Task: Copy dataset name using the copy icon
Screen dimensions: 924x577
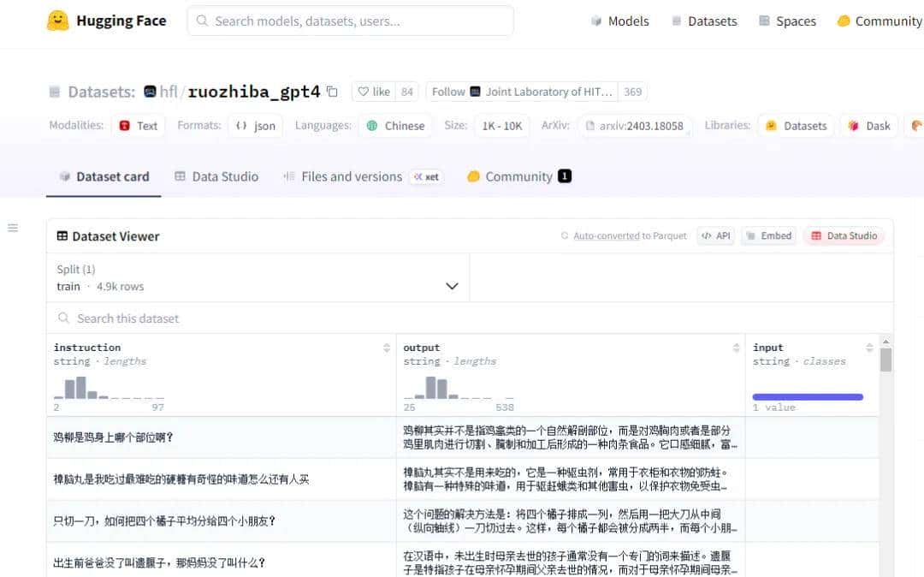Action: point(332,91)
